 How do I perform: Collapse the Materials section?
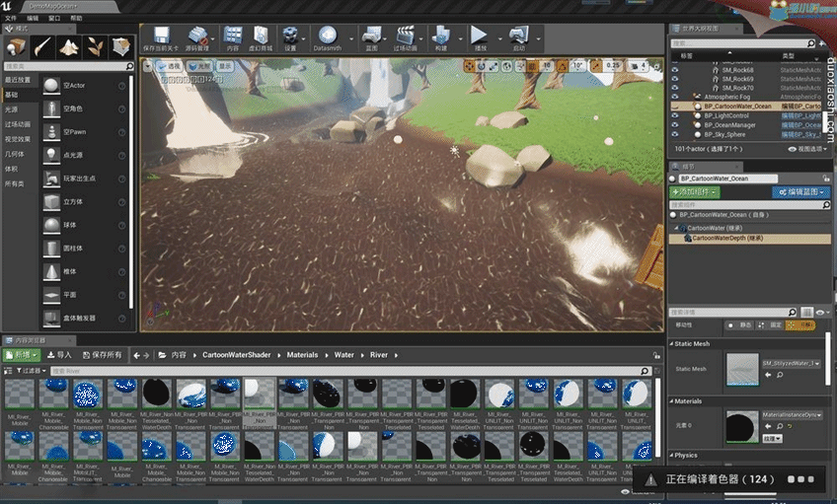[x=671, y=401]
